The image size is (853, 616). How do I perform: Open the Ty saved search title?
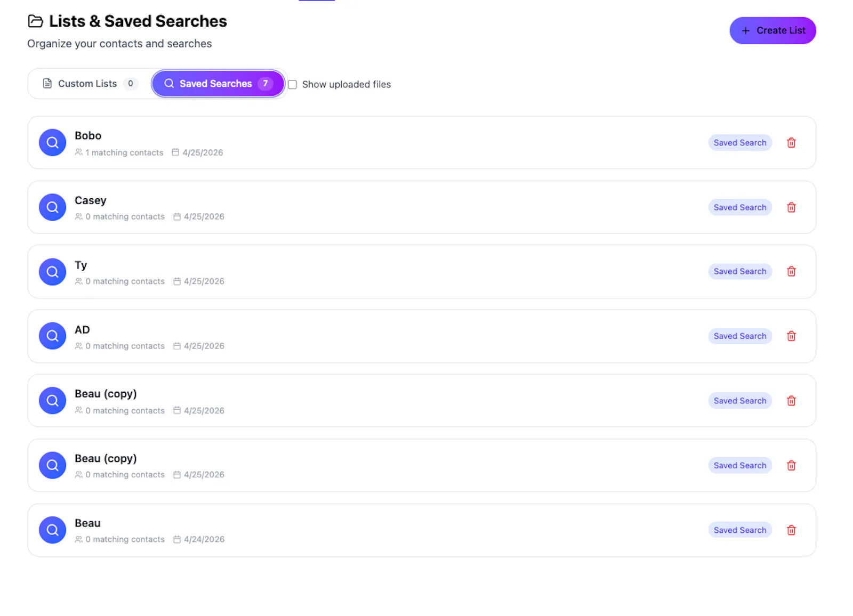(81, 265)
